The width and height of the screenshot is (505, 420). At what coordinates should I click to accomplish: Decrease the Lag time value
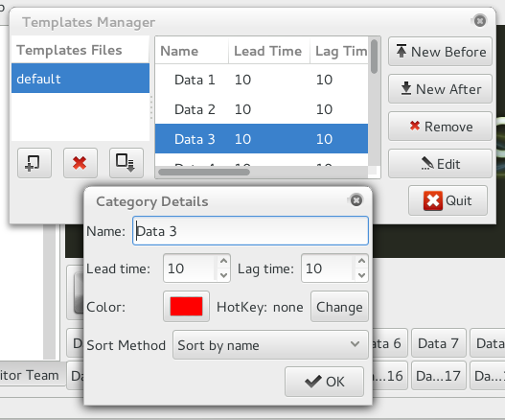(x=361, y=275)
